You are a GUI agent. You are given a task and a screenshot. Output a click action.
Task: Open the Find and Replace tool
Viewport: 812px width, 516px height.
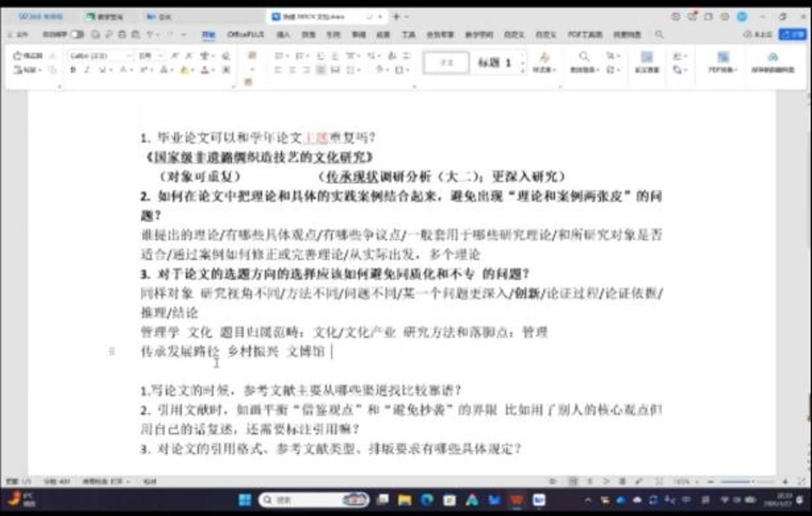(584, 62)
